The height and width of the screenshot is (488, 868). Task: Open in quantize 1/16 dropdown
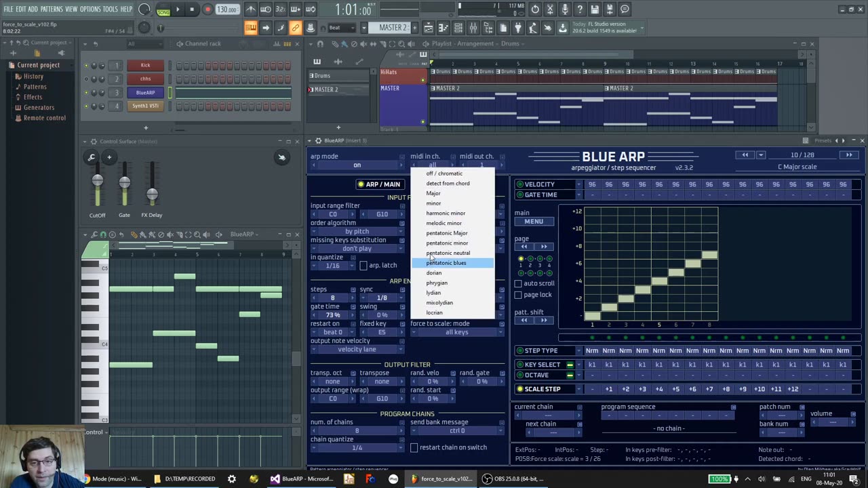click(332, 266)
